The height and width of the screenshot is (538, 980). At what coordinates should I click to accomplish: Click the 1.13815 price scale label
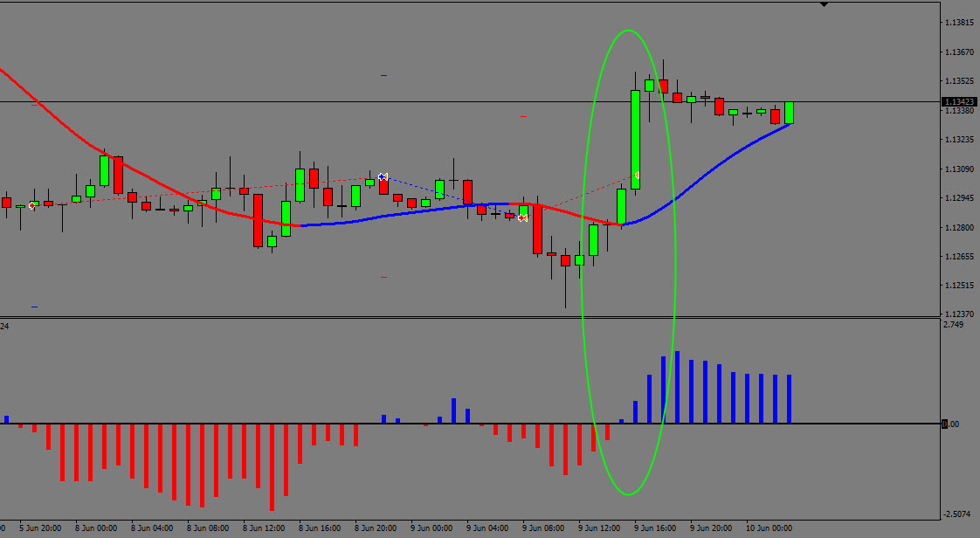click(958, 23)
